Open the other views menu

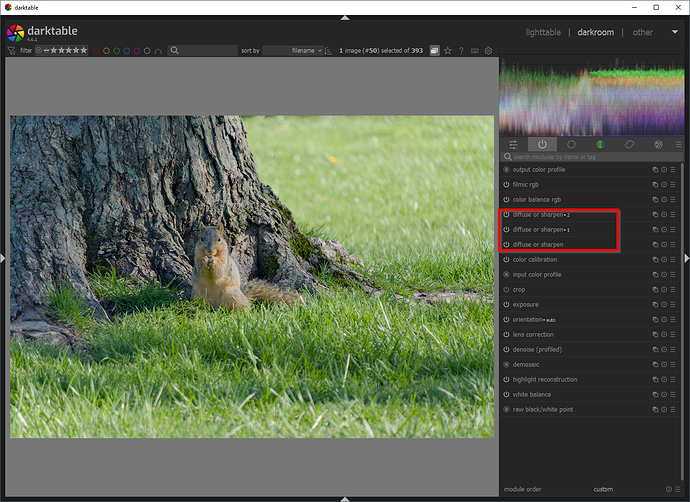[x=642, y=32]
